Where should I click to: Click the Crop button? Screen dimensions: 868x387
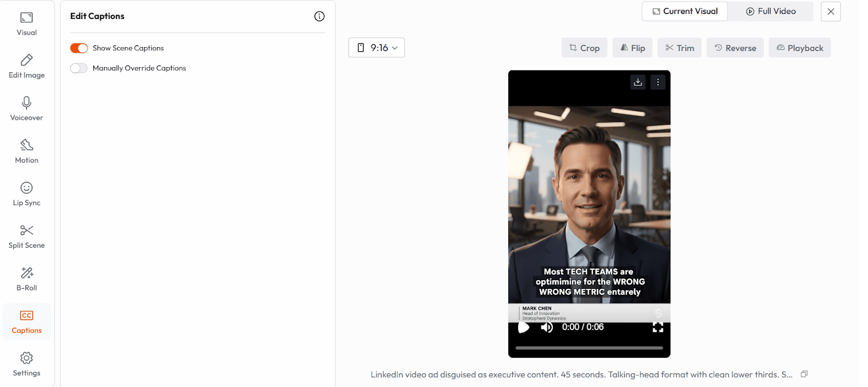584,48
